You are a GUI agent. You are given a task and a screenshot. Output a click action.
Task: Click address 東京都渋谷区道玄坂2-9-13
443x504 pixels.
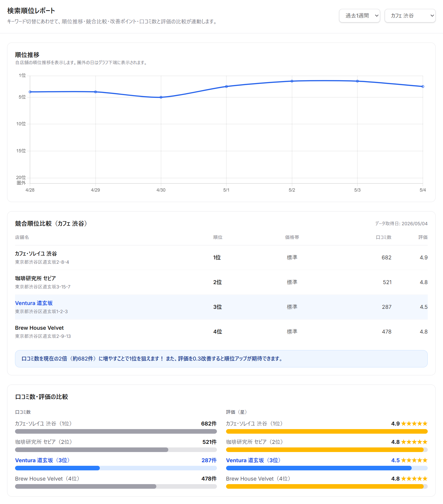click(x=43, y=336)
